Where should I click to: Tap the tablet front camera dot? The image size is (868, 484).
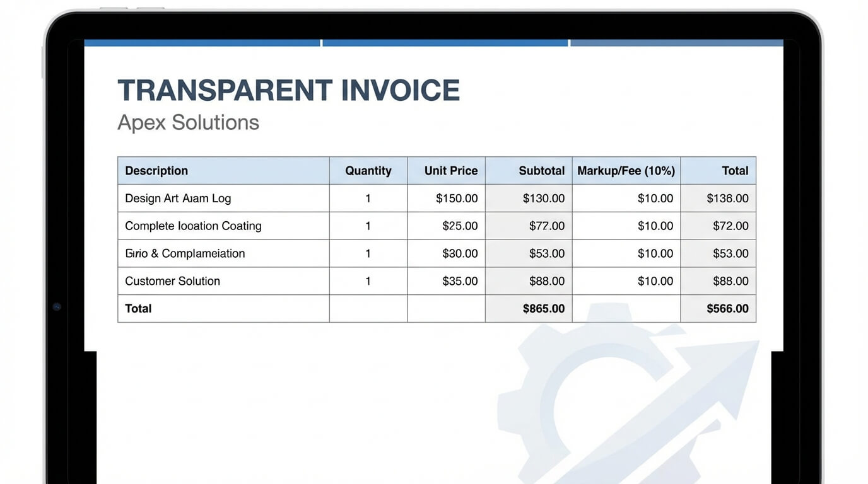(x=57, y=307)
